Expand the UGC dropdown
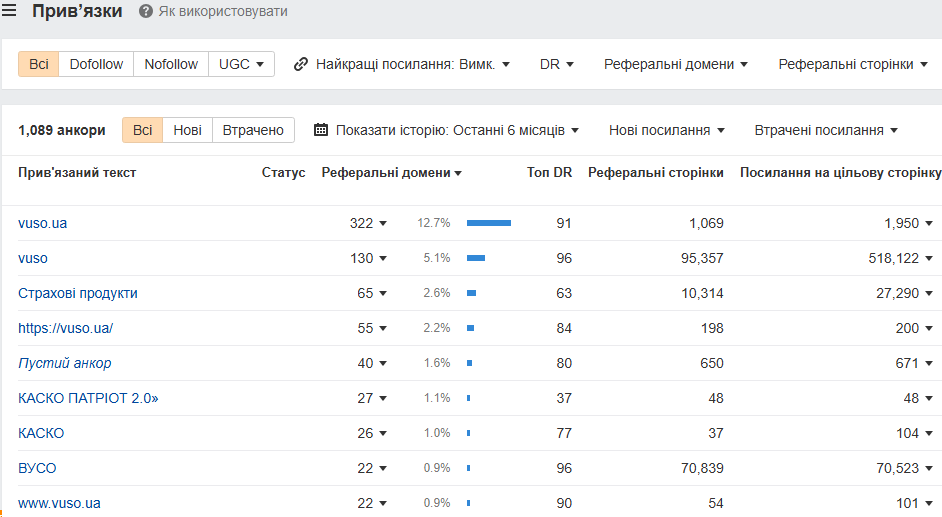942x517 pixels. pyautogui.click(x=241, y=64)
